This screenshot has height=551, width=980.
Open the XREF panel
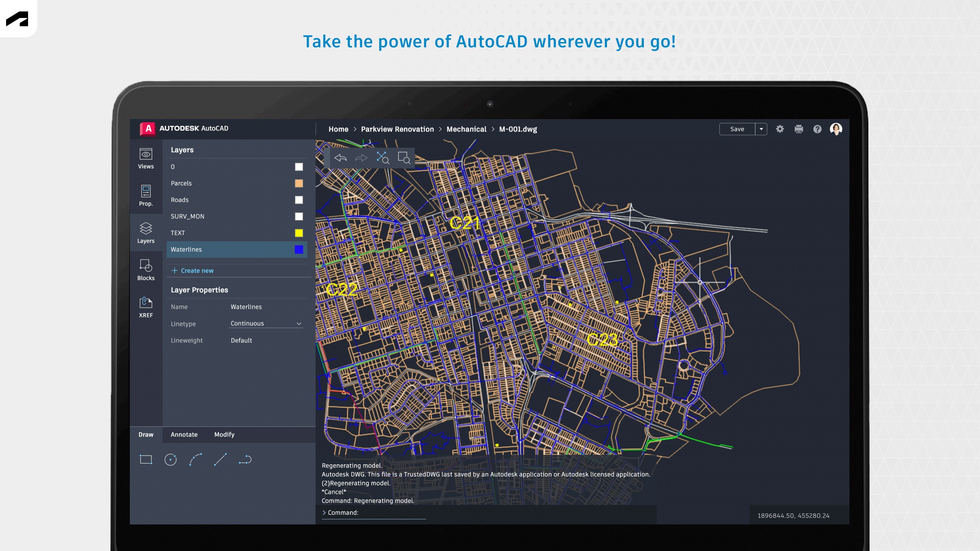tap(146, 307)
